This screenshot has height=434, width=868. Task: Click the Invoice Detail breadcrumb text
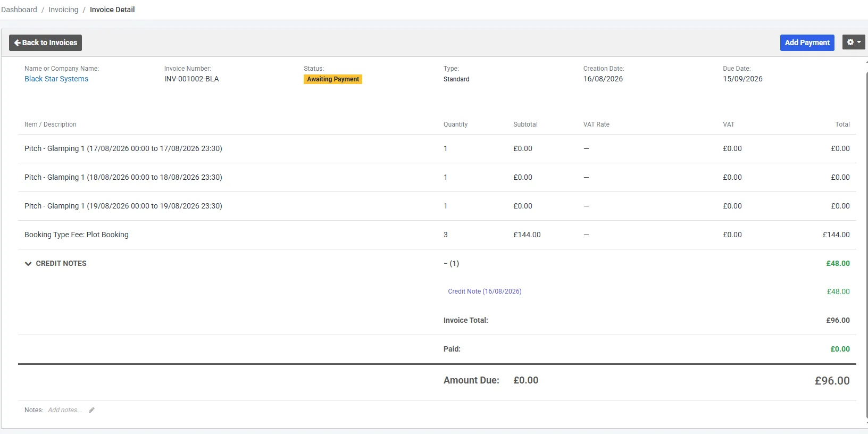pyautogui.click(x=112, y=10)
